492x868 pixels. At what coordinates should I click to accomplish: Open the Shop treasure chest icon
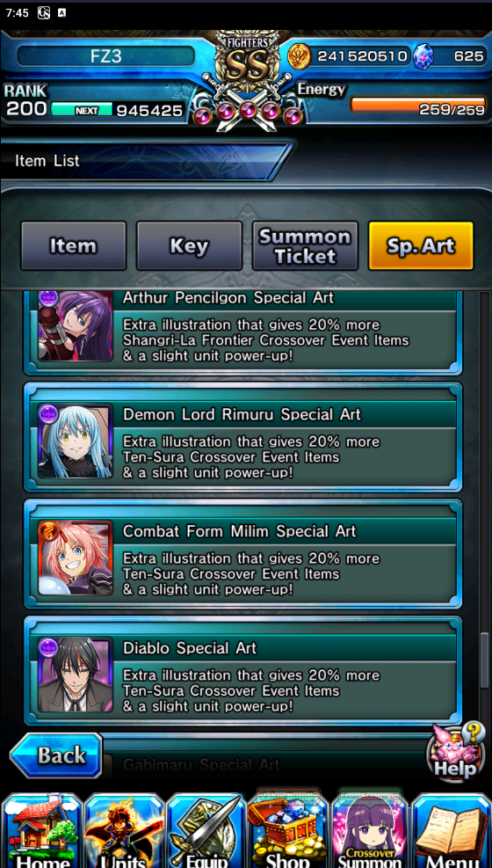coord(288,830)
